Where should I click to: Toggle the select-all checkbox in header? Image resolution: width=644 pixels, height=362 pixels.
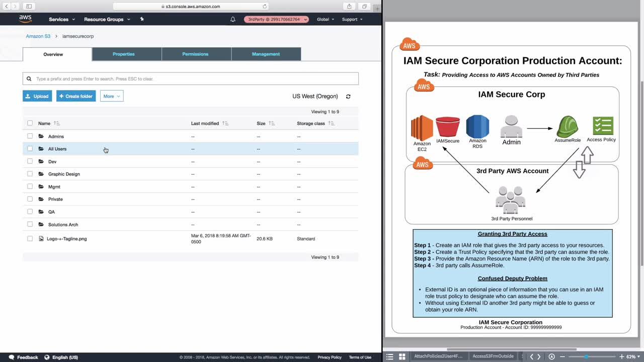(30, 123)
